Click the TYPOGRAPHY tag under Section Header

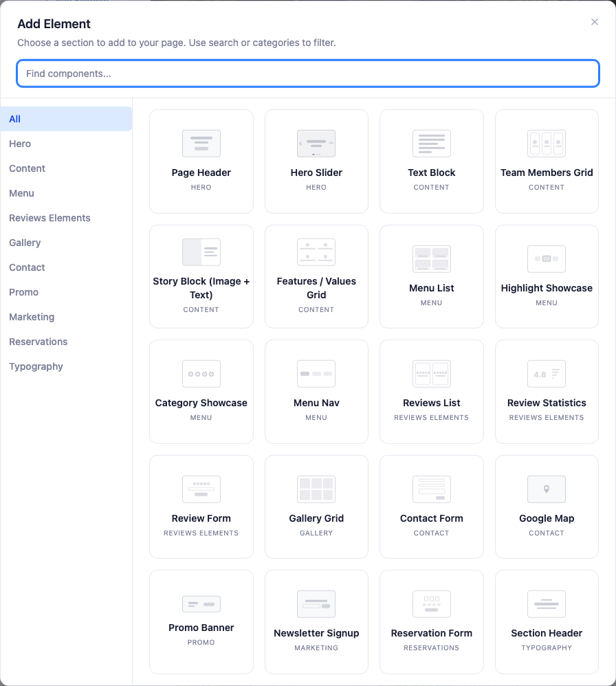pos(547,648)
